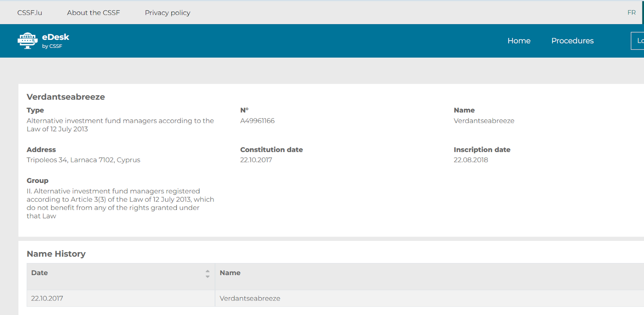
Task: Open the CSSF.lu link
Action: coord(29,12)
